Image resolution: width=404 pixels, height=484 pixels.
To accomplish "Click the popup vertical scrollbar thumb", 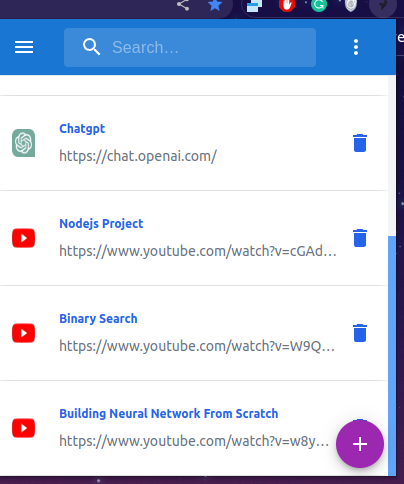I will pyautogui.click(x=392, y=356).
